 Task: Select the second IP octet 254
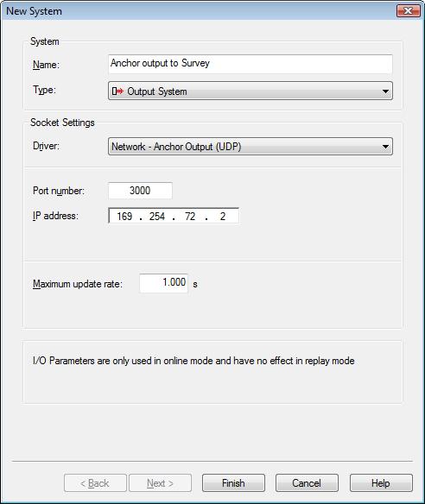[157, 217]
